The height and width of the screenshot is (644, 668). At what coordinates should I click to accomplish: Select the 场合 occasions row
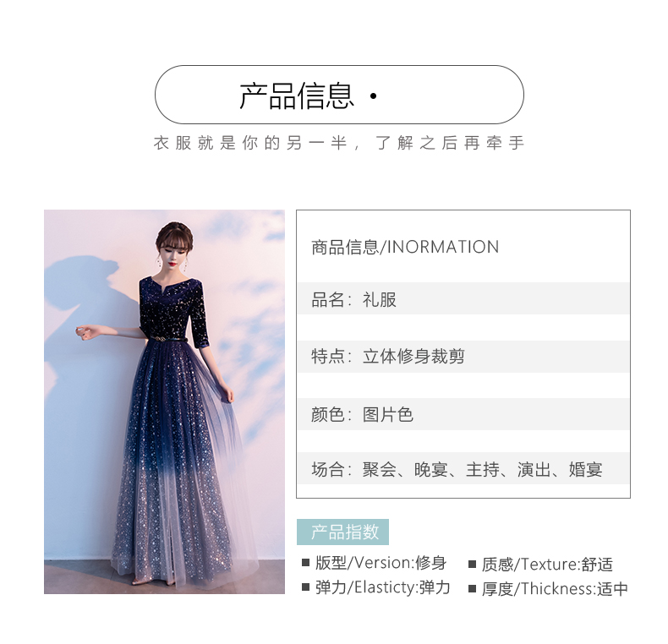click(x=463, y=468)
